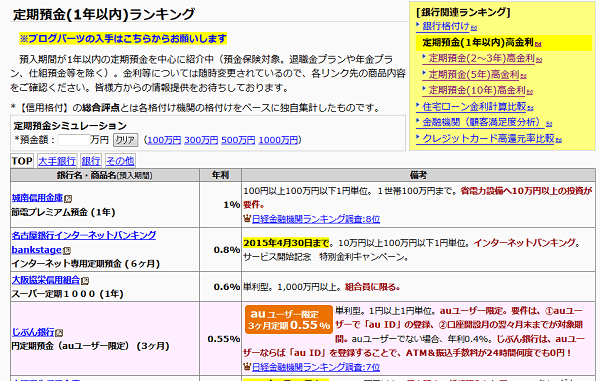Viewport: 600px width, 381px height.
Task: Set simulation amount to 100万円
Action: [164, 140]
